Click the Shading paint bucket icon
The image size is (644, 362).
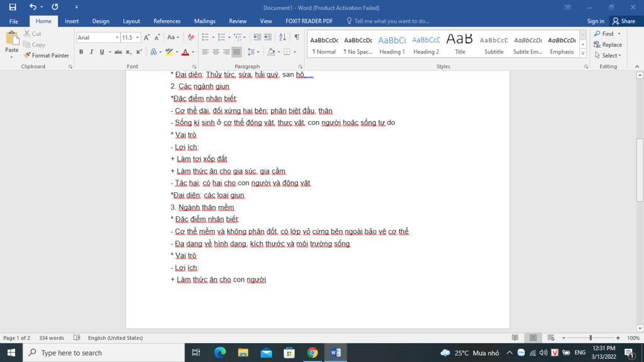[x=271, y=52]
